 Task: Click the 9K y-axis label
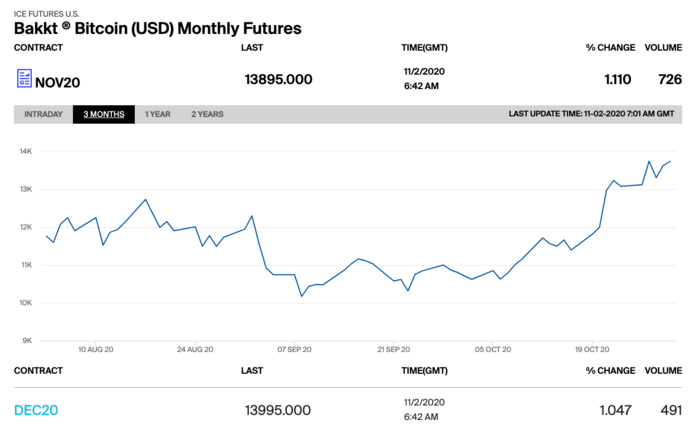click(27, 341)
